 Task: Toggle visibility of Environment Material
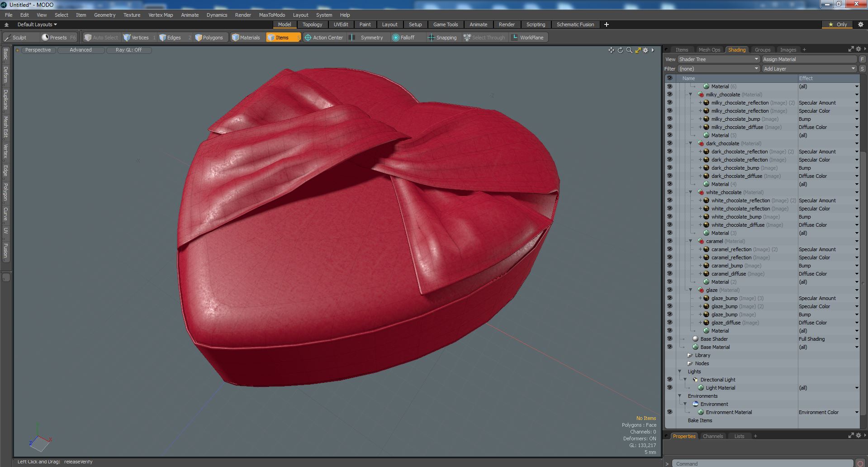coord(669,412)
